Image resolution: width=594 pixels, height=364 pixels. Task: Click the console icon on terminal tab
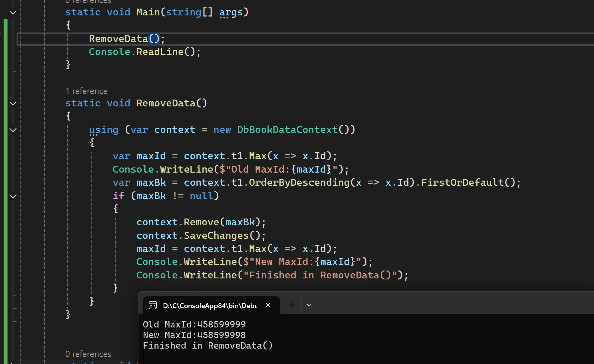pos(153,306)
